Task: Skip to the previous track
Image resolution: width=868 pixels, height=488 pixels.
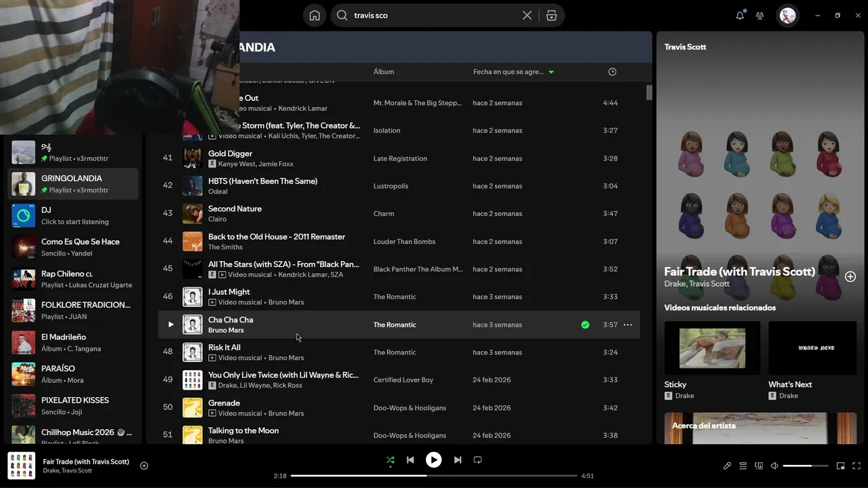Action: point(410,460)
